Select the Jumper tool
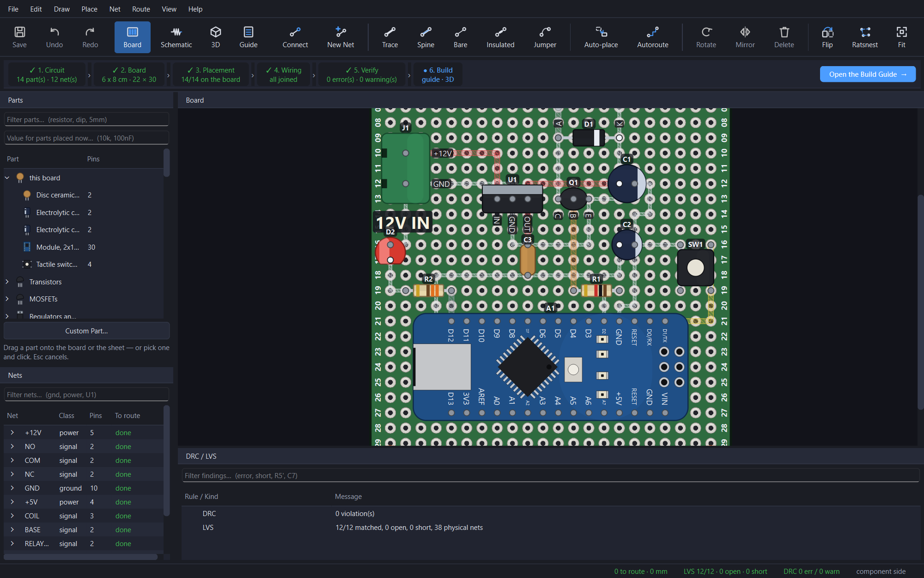 [545, 37]
